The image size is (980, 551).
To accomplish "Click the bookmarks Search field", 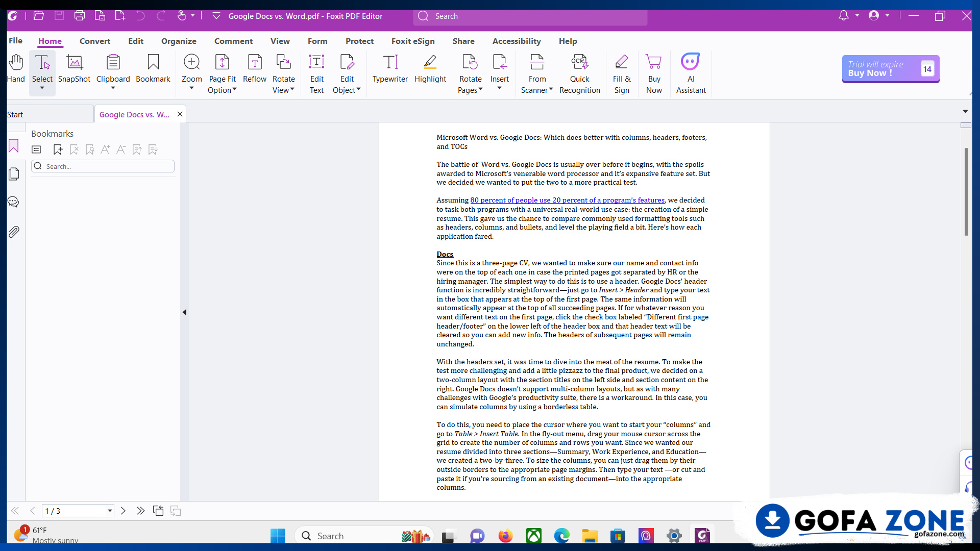I will click(103, 166).
